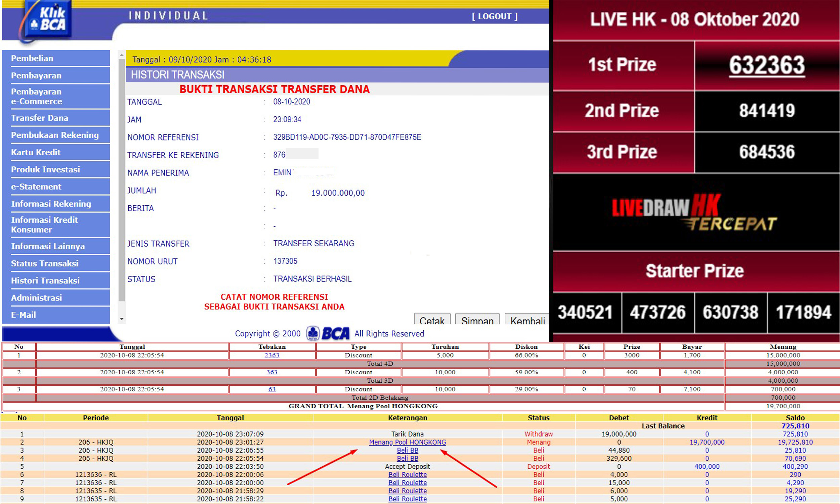Open the Menang Pool HONGKONG link
This screenshot has height=504, width=840.
click(x=408, y=442)
